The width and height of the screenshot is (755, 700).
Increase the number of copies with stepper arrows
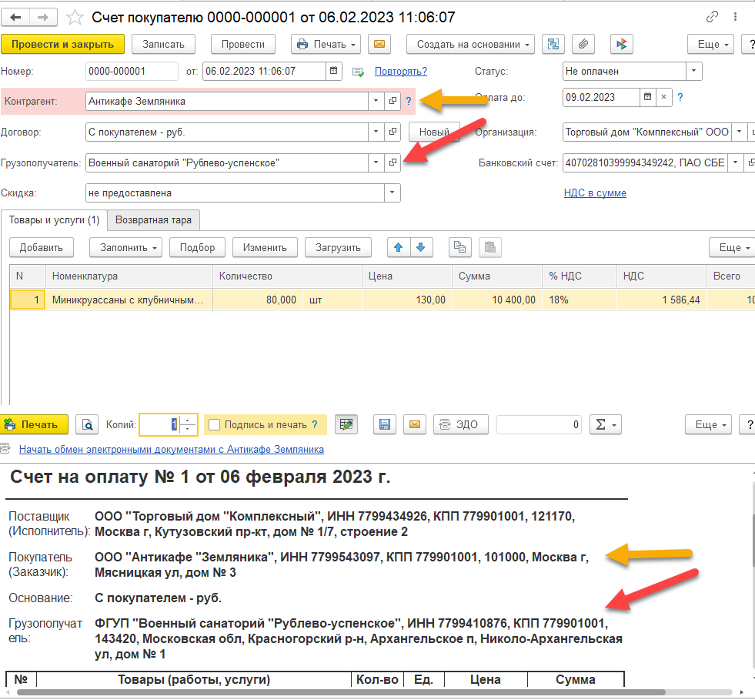(187, 420)
